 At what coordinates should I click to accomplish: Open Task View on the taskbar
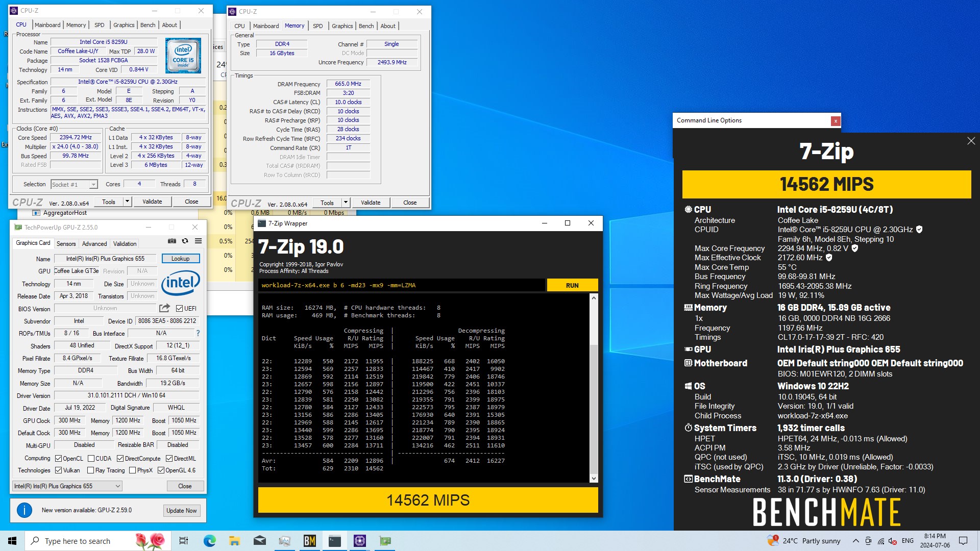tap(184, 541)
